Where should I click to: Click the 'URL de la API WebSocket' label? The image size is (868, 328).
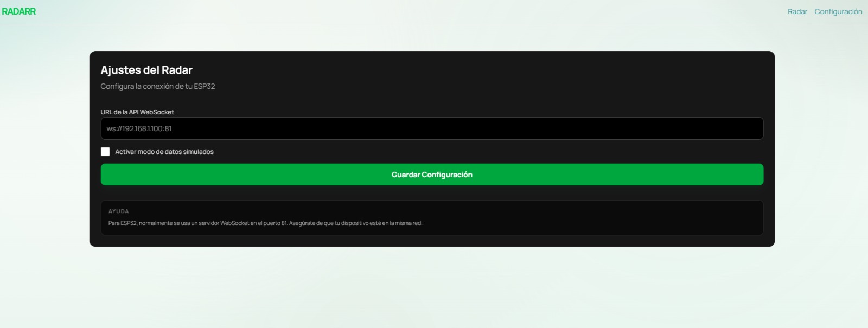point(137,112)
